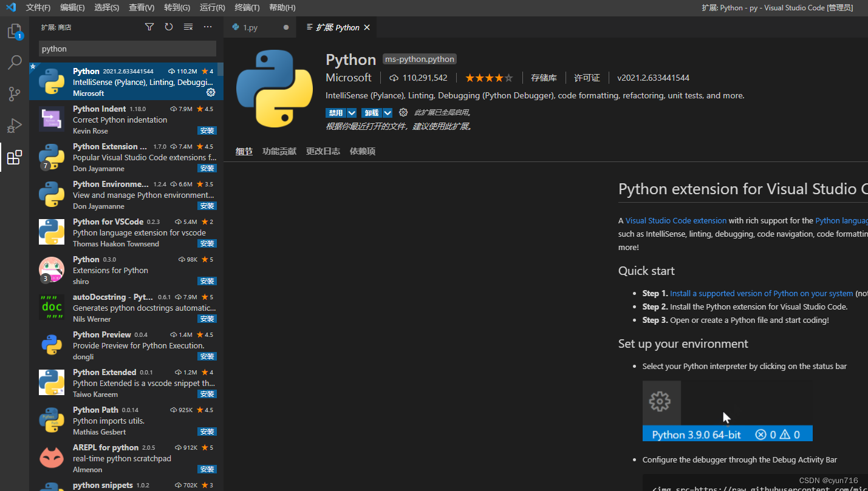Click the star rating in extension header
The width and height of the screenshot is (868, 491).
pos(489,78)
